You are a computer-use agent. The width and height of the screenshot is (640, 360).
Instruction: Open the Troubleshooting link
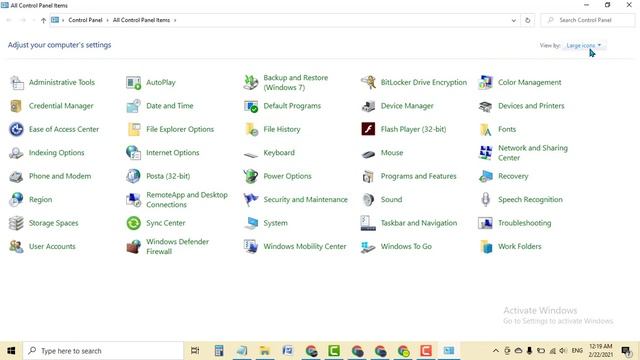tap(524, 223)
